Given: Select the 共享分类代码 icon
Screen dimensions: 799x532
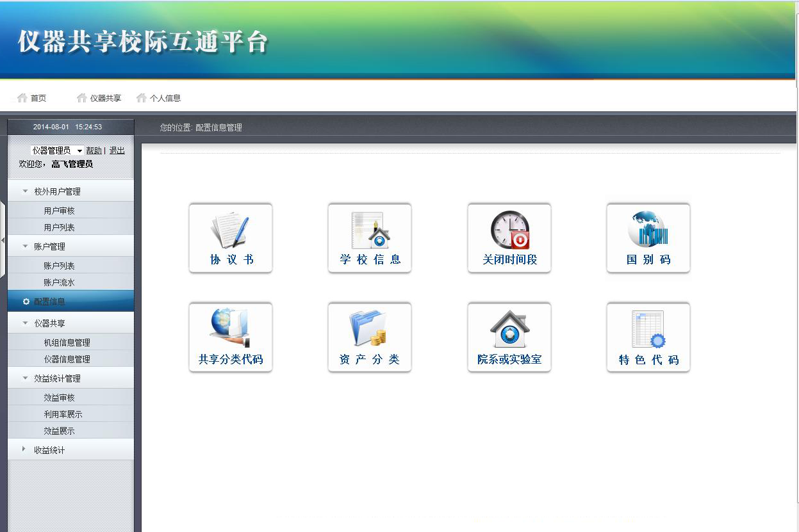Looking at the screenshot, I should click(x=231, y=337).
